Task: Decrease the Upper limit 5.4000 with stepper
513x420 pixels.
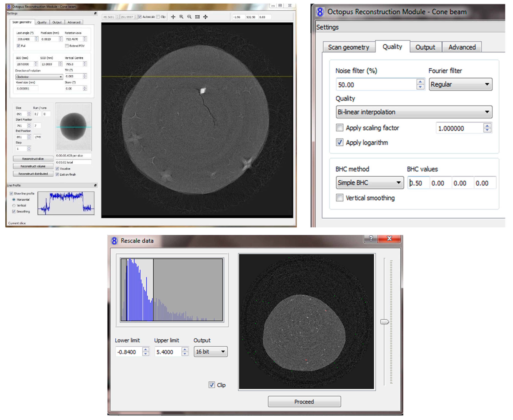Action: 185,354
